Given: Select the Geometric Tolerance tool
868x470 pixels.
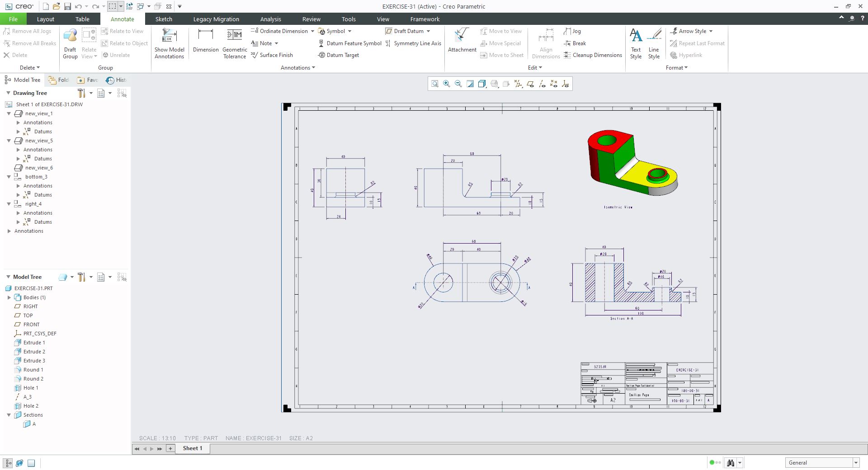Looking at the screenshot, I should click(x=235, y=43).
